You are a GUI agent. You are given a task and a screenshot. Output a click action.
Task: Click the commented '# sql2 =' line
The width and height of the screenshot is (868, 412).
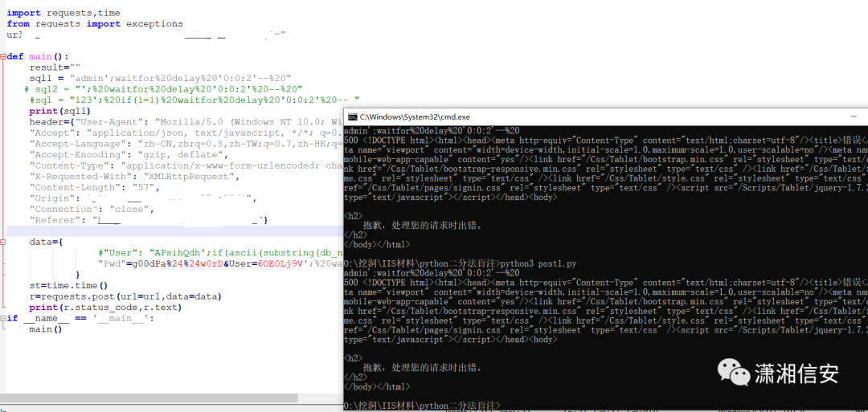coord(163,89)
